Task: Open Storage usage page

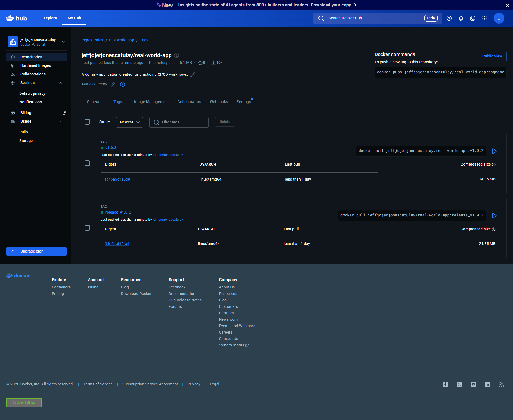Action: [26, 141]
